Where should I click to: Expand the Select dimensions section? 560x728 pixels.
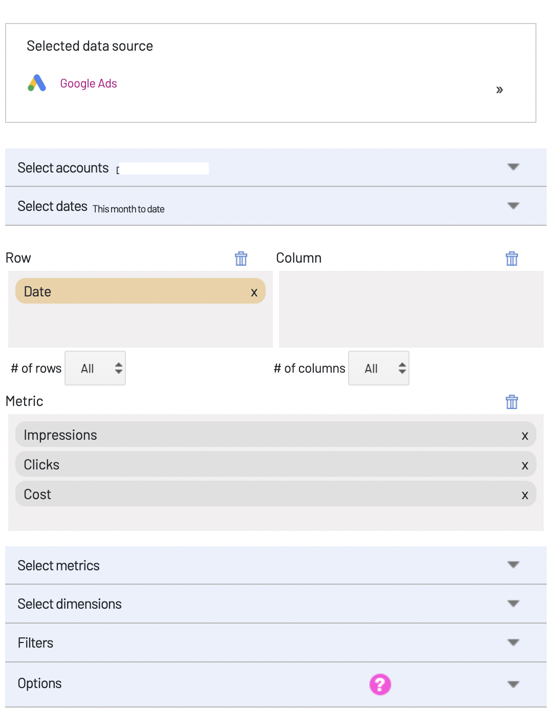(513, 604)
